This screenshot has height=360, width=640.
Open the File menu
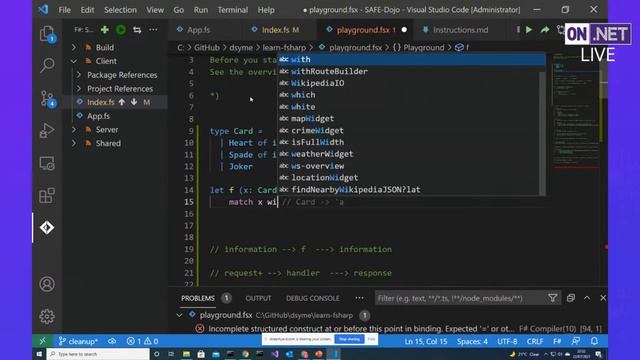coord(64,10)
